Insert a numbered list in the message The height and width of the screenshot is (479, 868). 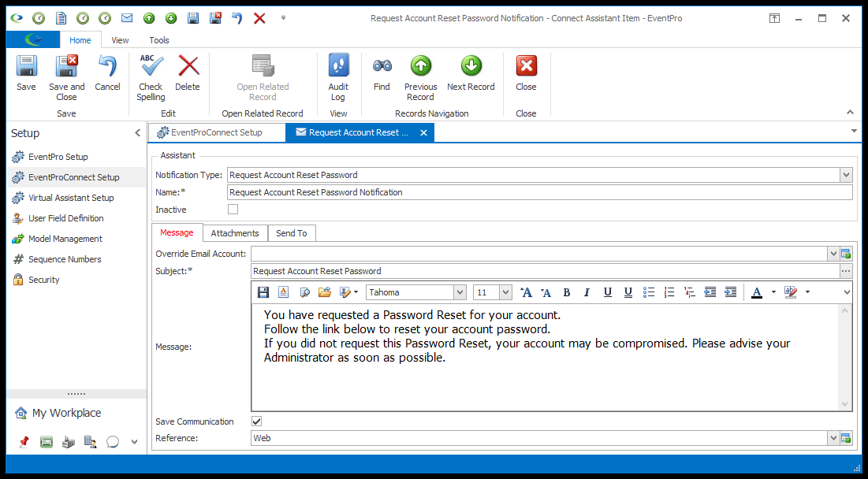[669, 292]
